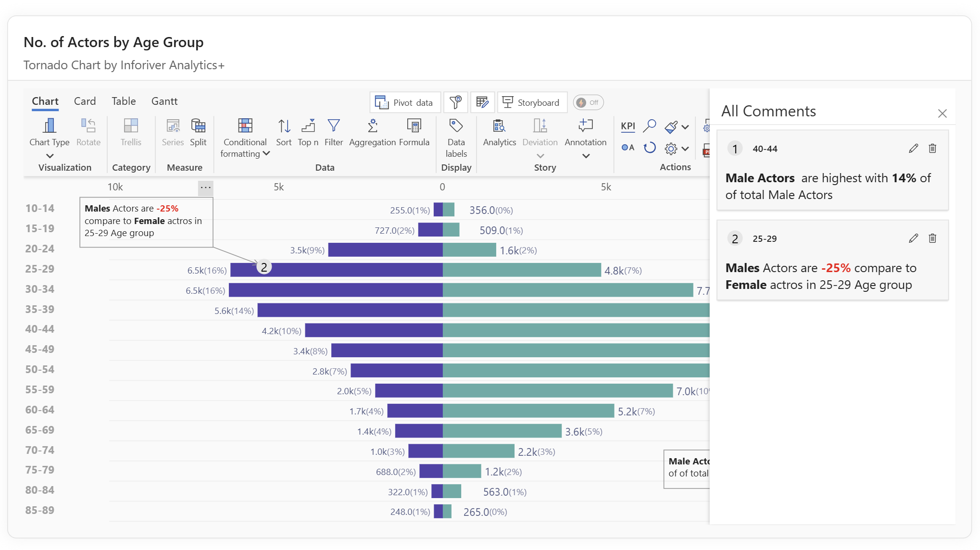
Task: Switch to the Gantt tab
Action: 164,101
